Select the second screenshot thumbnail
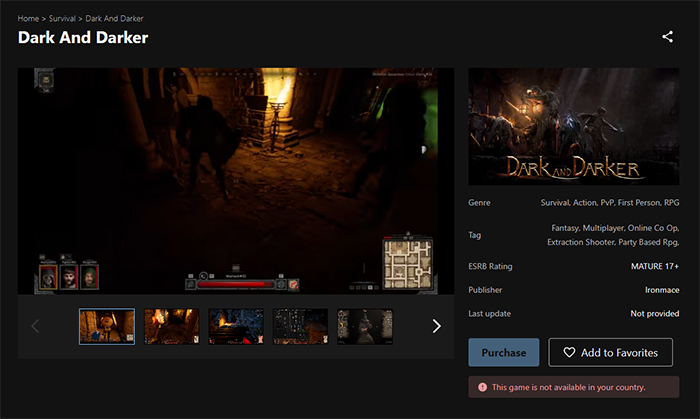Viewport: 700px width, 419px height. [171, 327]
